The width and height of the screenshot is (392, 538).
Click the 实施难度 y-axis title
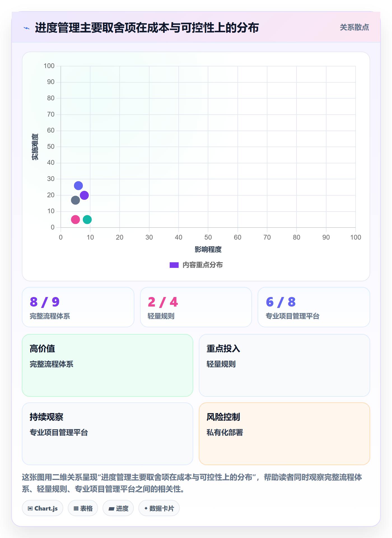pyautogui.click(x=35, y=147)
